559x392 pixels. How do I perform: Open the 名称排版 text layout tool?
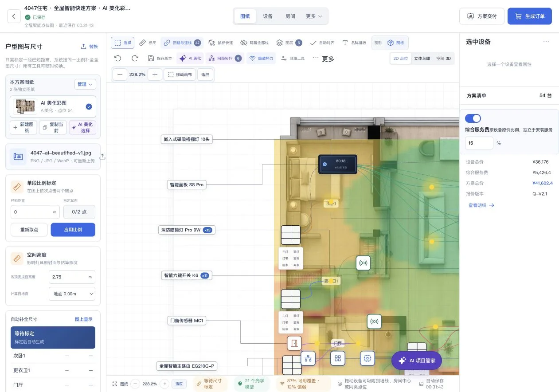[354, 43]
